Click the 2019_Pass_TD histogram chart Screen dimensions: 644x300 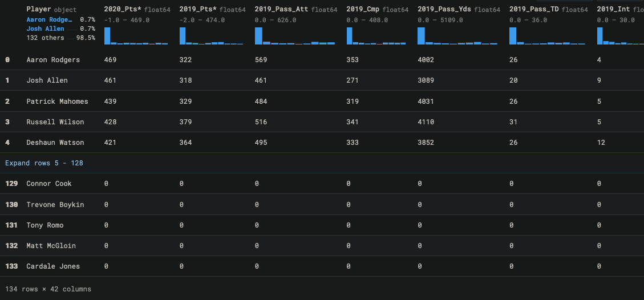[547, 36]
